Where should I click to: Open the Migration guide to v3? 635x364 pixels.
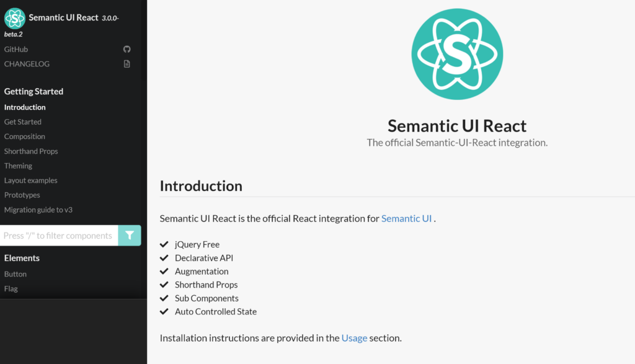(x=38, y=210)
